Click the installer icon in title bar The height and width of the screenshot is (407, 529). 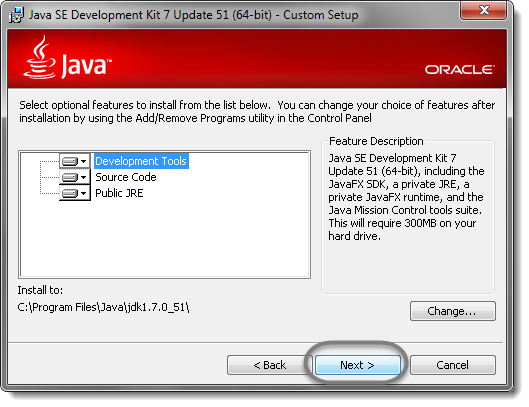pyautogui.click(x=16, y=15)
